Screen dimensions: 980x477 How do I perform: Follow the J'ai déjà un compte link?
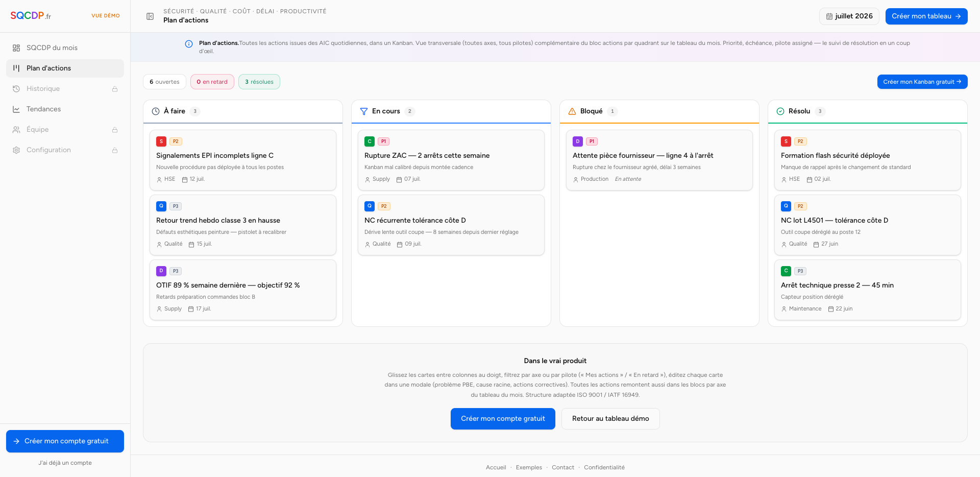click(65, 463)
